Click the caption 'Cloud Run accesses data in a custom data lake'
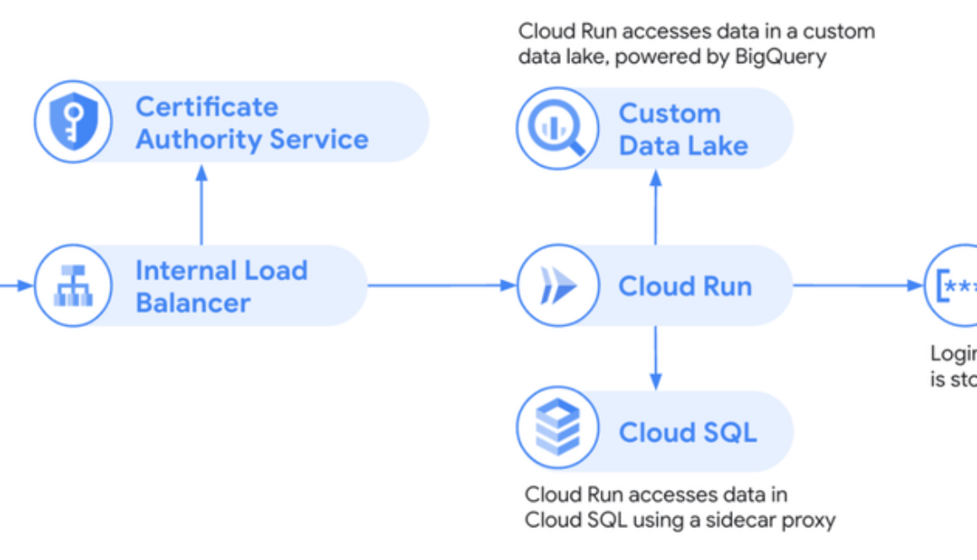 [x=697, y=44]
